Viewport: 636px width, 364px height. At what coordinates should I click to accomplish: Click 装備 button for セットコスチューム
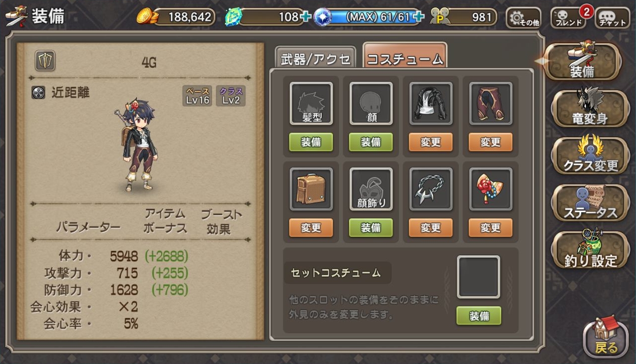[479, 316]
